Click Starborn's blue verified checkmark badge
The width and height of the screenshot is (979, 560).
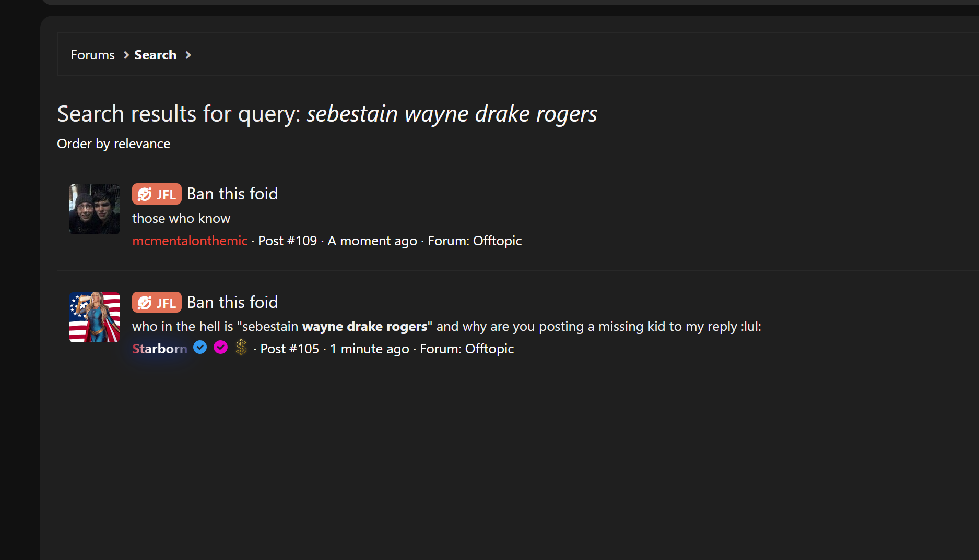[x=200, y=348]
